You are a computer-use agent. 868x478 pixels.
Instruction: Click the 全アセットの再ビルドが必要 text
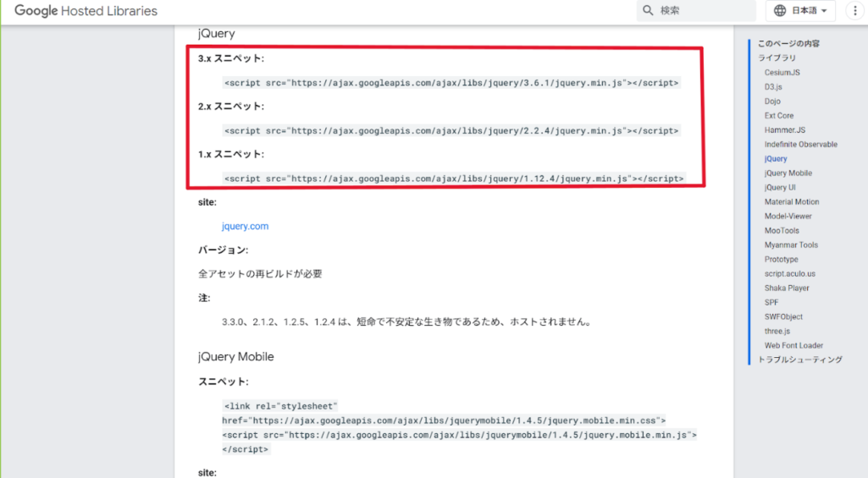[260, 274]
